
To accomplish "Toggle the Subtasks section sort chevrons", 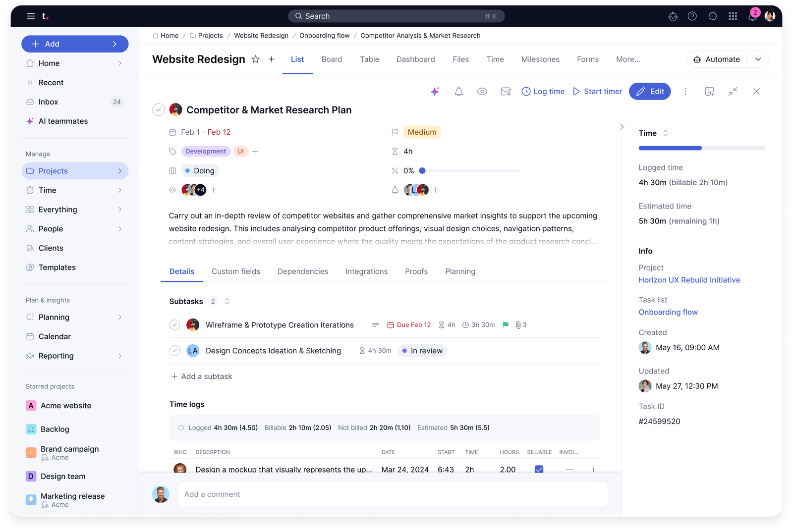I will tap(227, 302).
